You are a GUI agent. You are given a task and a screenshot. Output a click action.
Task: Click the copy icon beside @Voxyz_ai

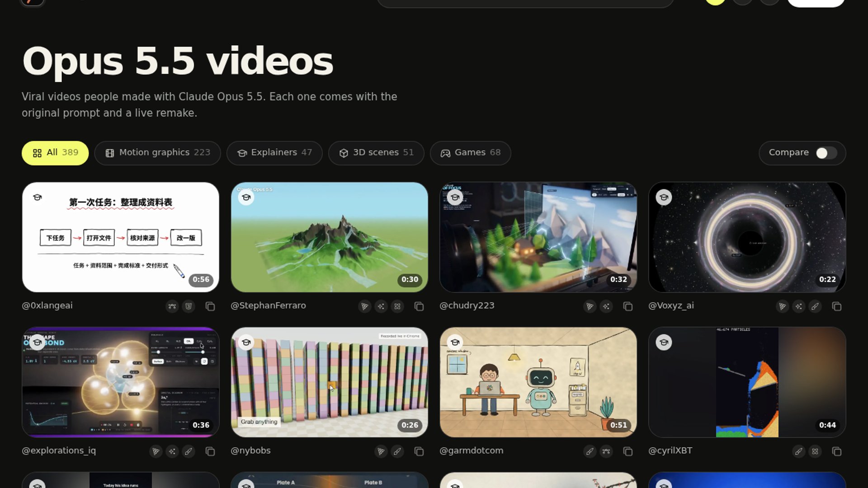tap(837, 306)
